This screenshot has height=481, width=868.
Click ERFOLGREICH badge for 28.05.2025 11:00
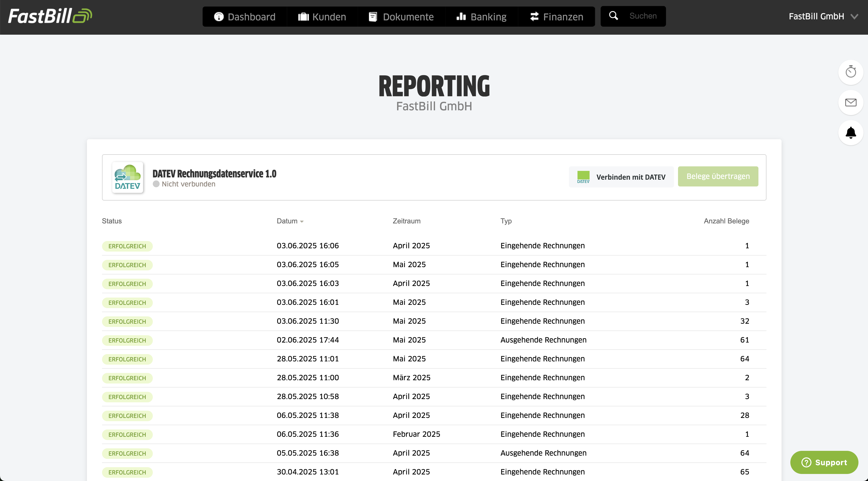point(127,378)
